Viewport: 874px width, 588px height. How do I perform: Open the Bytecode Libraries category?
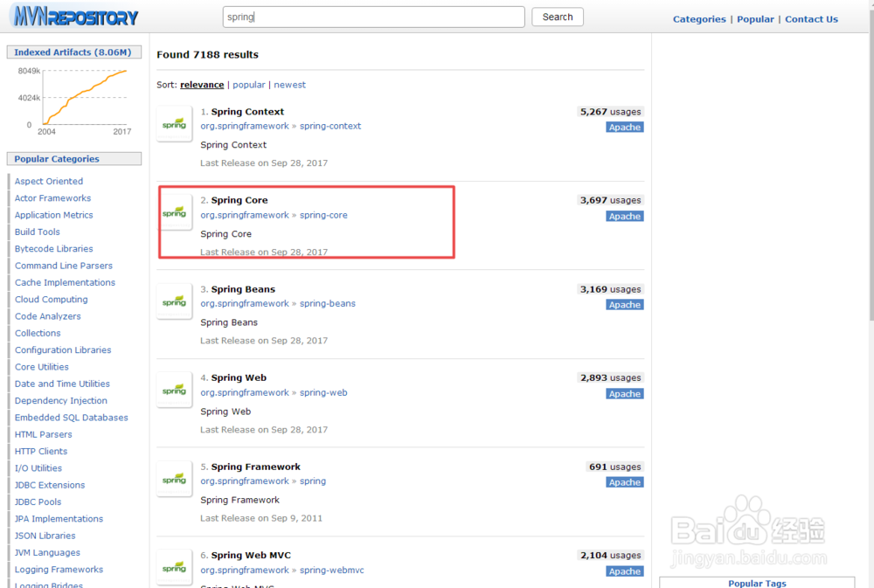(54, 249)
